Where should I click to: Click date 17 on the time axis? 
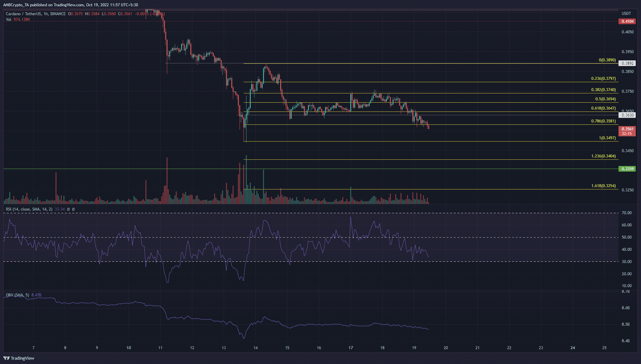(351, 348)
